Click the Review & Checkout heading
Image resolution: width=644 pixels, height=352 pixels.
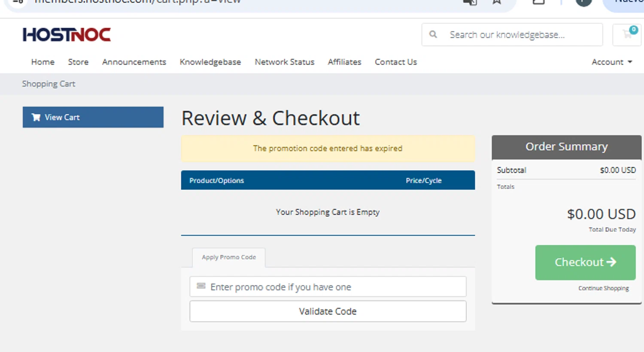[270, 118]
